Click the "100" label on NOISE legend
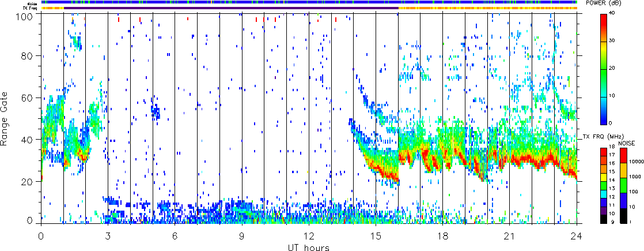The width and height of the screenshot is (644, 251). [634, 192]
